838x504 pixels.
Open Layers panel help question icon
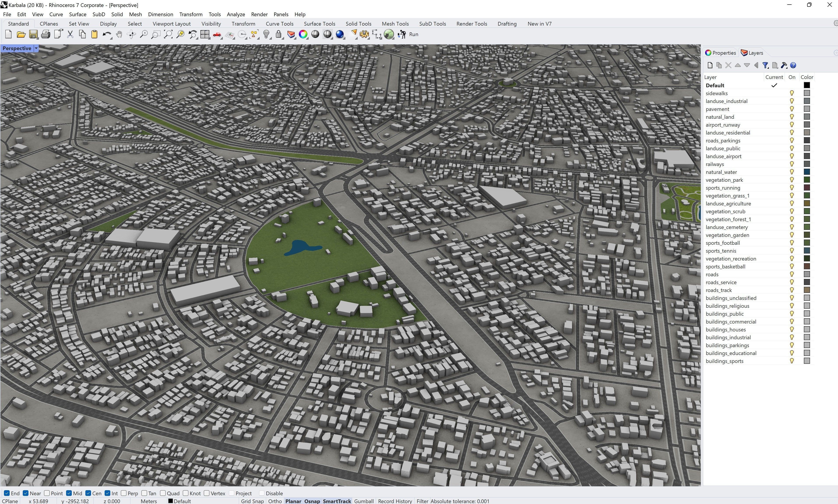point(793,65)
